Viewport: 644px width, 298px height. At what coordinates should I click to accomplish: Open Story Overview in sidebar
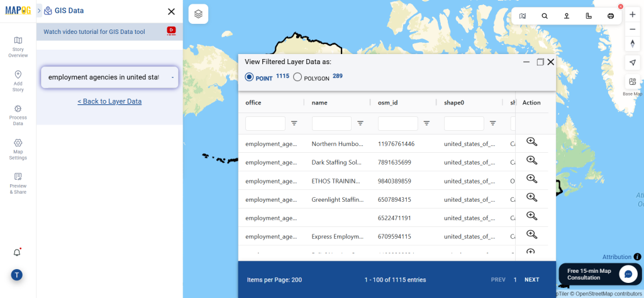pyautogui.click(x=18, y=47)
